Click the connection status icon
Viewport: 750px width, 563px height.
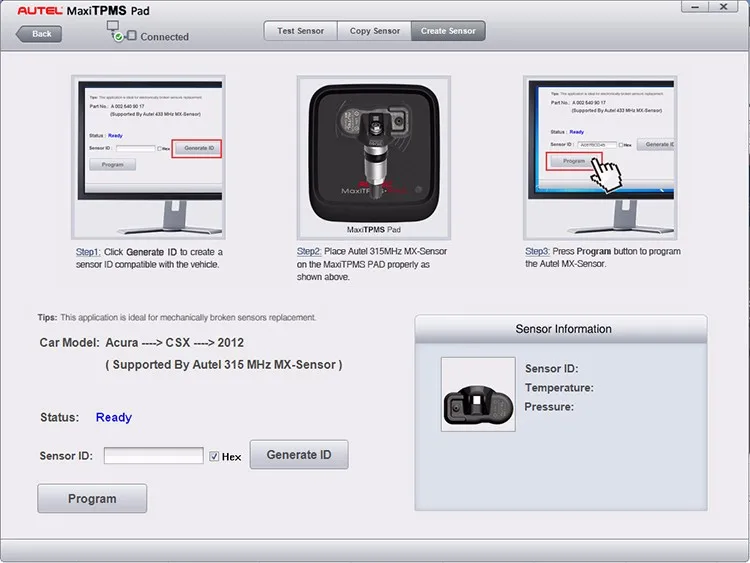coord(121,32)
